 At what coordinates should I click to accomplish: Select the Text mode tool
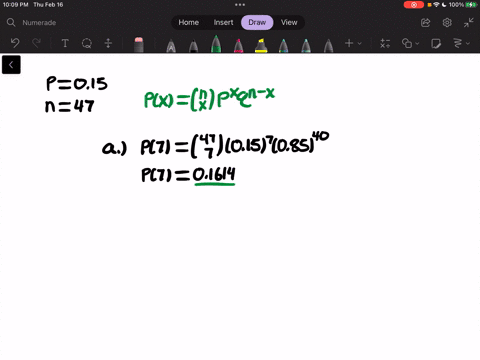pyautogui.click(x=65, y=43)
